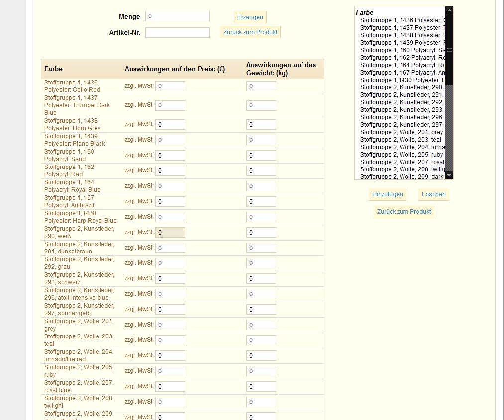
Task: Click weight field for Kunstleder, 290, weiß
Action: click(x=261, y=233)
